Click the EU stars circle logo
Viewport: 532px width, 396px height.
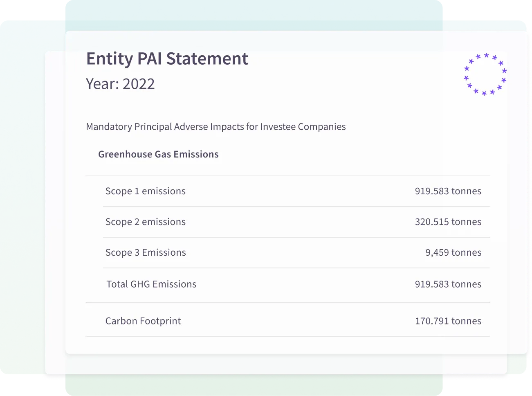[485, 74]
